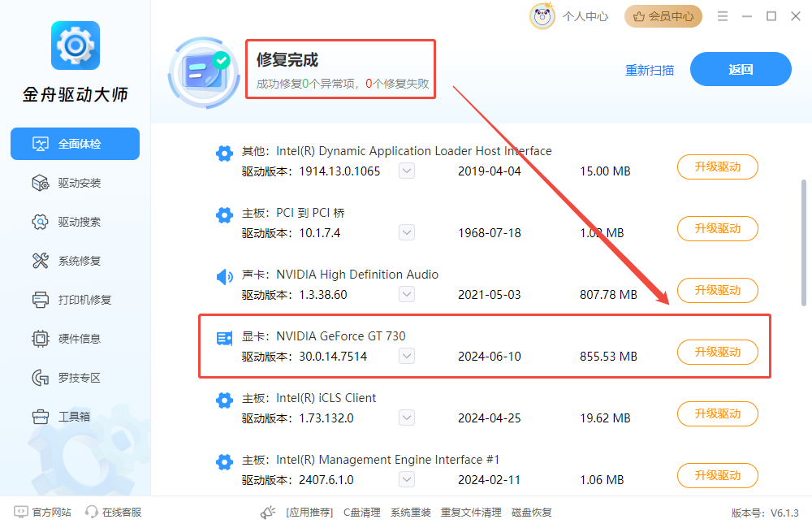Click gear icon for PCI 到 PCI 桥
Screen dimensions: 812x528
[224, 215]
